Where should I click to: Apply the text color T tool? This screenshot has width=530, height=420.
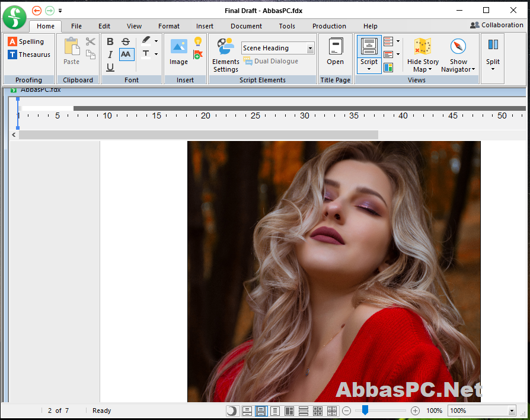pyautogui.click(x=146, y=54)
